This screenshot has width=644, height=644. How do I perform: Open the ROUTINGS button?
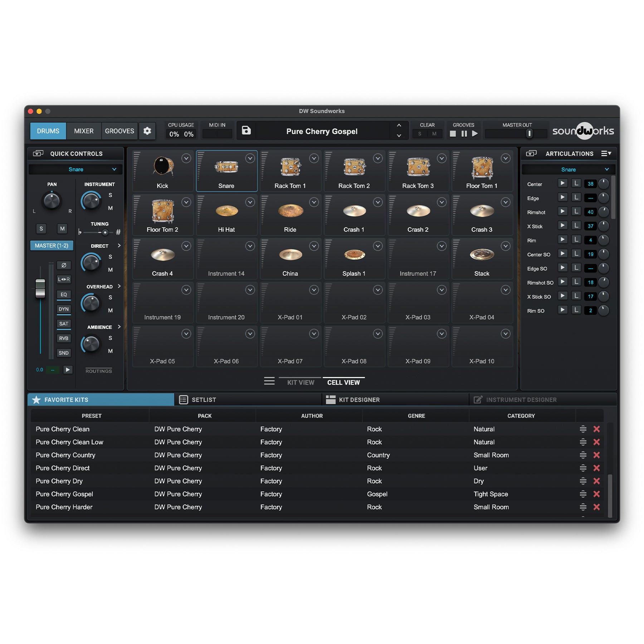click(99, 371)
